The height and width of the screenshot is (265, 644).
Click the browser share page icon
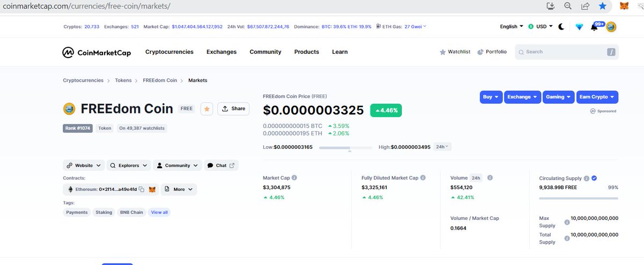pyautogui.click(x=585, y=6)
